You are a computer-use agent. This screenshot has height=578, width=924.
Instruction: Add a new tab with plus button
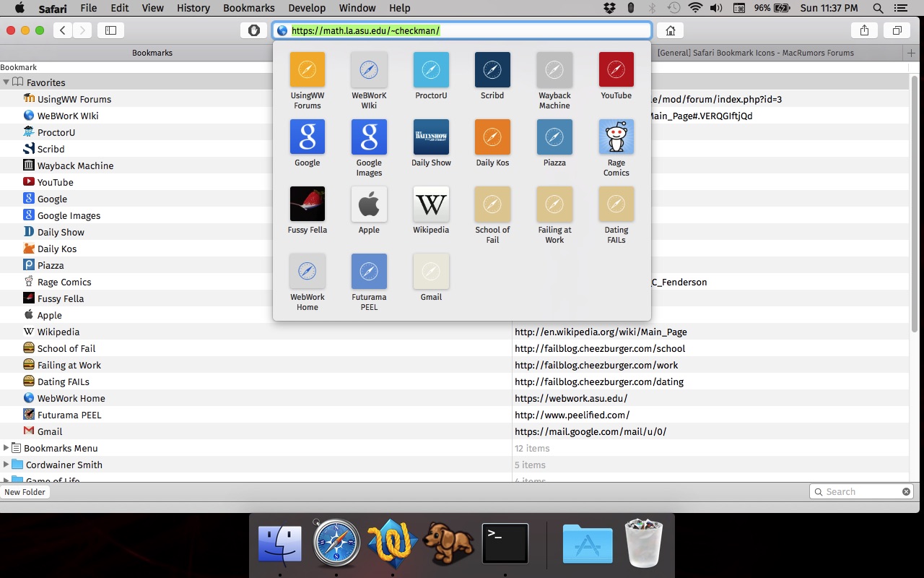(912, 53)
